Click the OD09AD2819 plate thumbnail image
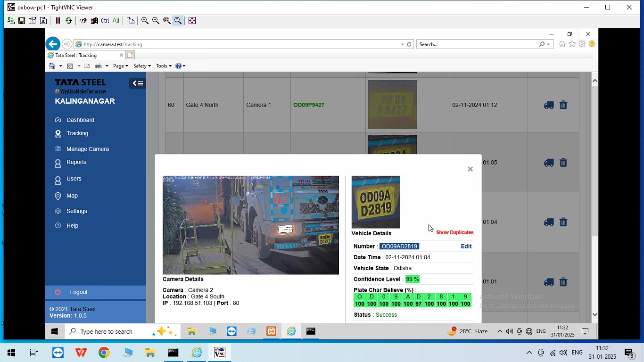 click(x=376, y=202)
